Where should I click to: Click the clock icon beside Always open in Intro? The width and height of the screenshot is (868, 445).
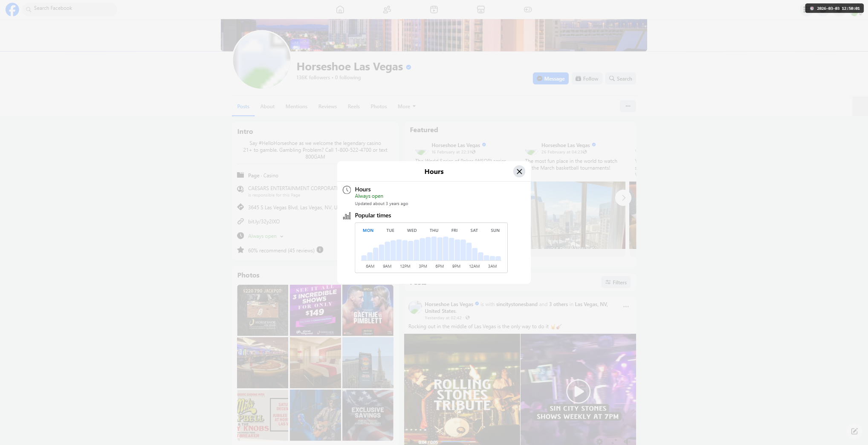(x=241, y=236)
